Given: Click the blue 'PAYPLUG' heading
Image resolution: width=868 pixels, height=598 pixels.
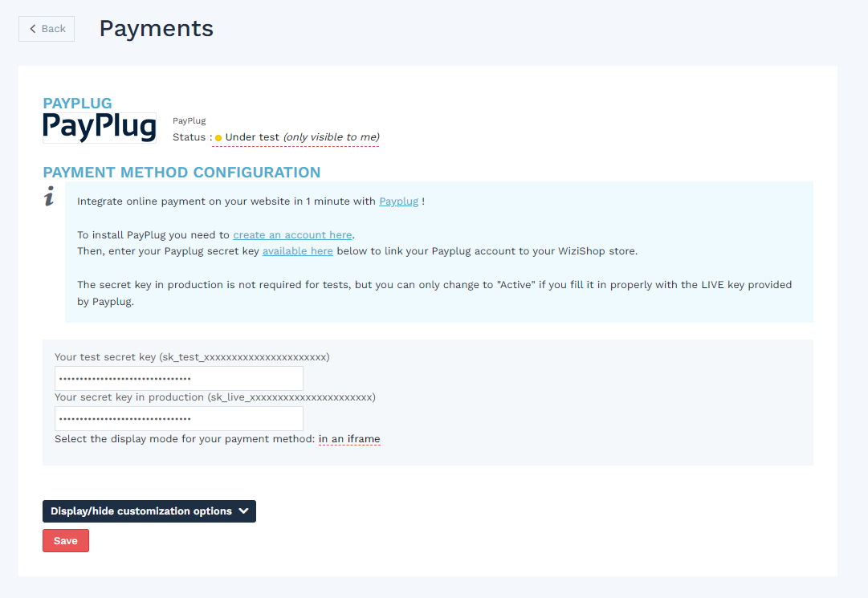Looking at the screenshot, I should [x=78, y=104].
